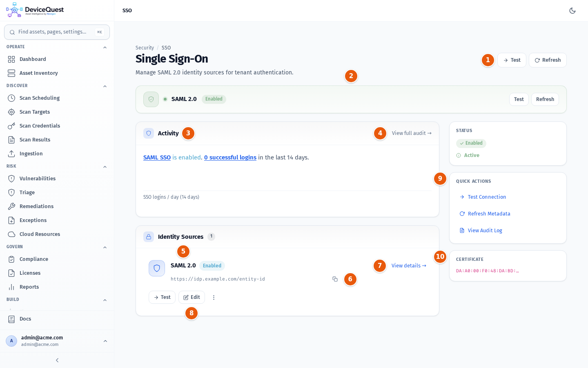Click the Scan Targets crosshair icon
The width and height of the screenshot is (588, 368).
pyautogui.click(x=11, y=112)
